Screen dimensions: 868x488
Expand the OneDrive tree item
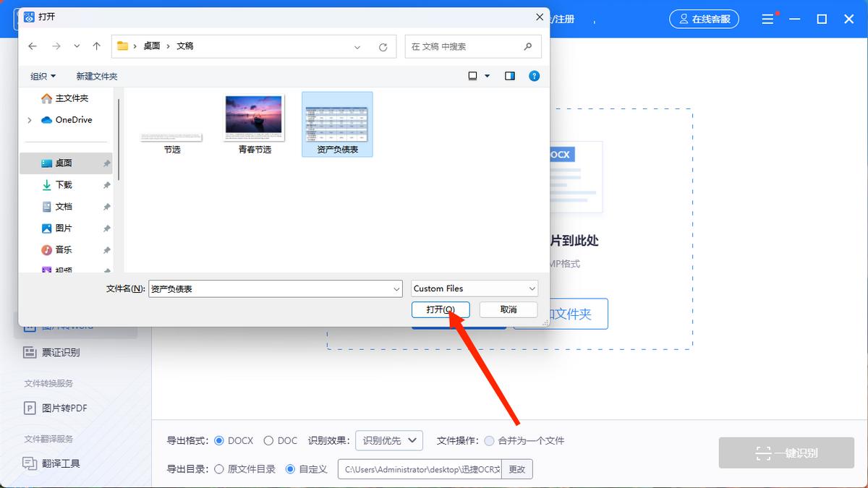tap(29, 120)
